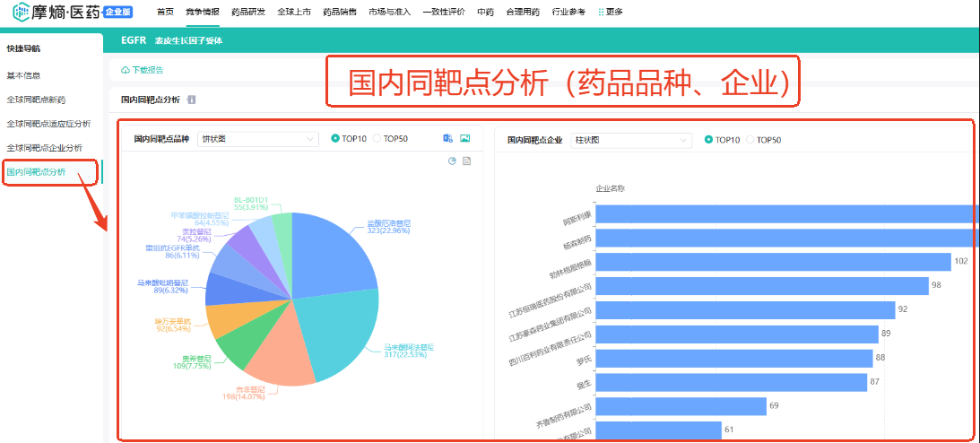980x443 pixels.
Task: Open the 更多 grid menu icon
Action: pyautogui.click(x=601, y=12)
